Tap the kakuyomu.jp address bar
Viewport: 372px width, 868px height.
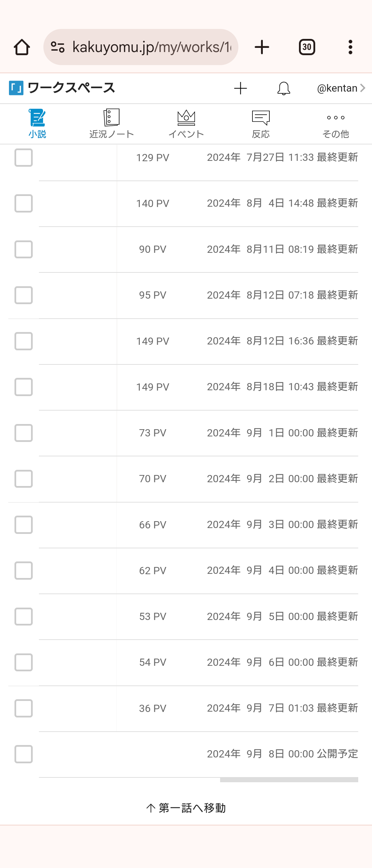(x=152, y=47)
